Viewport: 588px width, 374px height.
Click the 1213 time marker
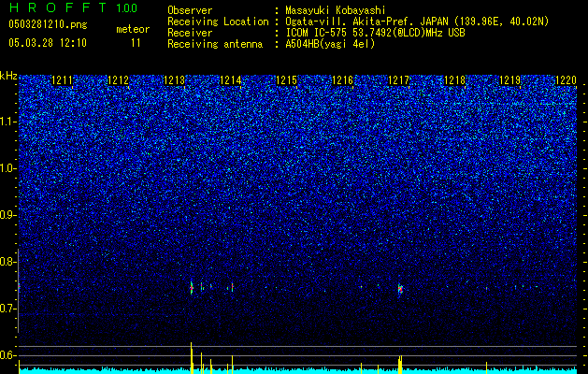click(x=175, y=80)
